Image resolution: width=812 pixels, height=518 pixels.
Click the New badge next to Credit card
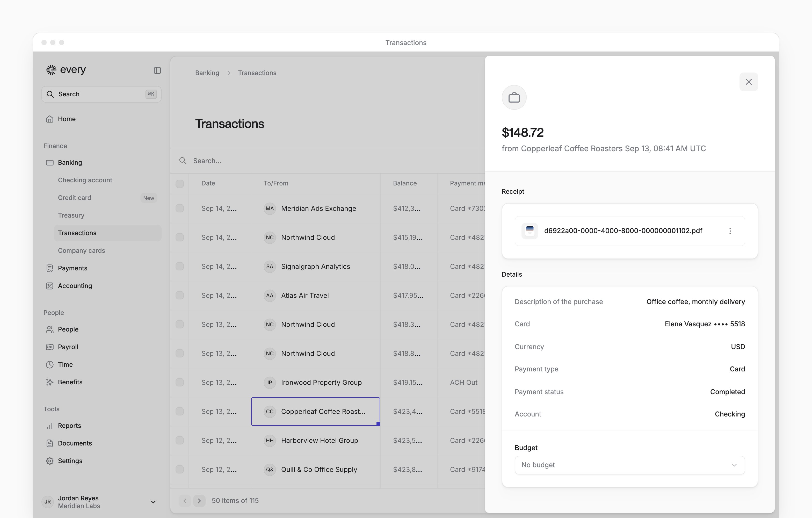pyautogui.click(x=148, y=198)
